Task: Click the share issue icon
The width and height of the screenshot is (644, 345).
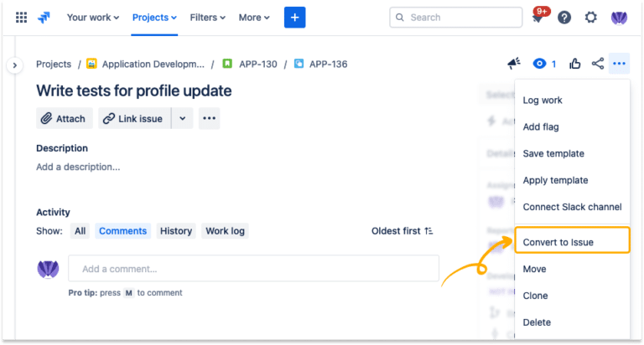Action: 598,64
